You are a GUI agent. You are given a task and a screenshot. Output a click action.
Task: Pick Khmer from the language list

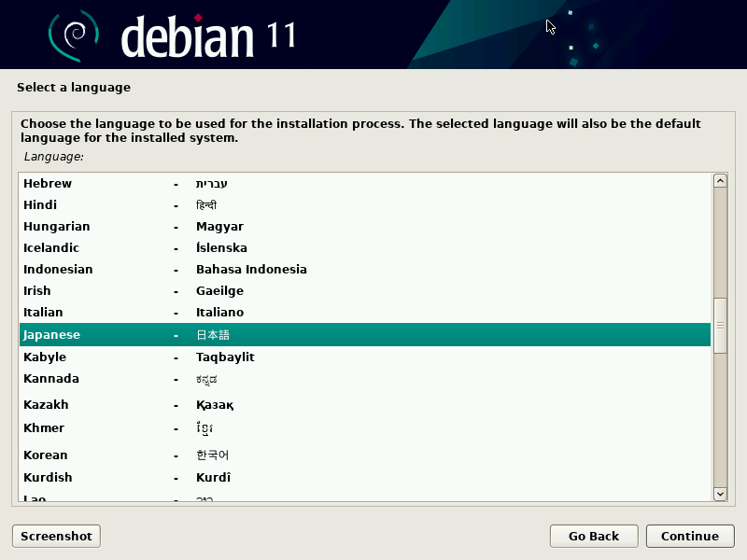pyautogui.click(x=365, y=428)
